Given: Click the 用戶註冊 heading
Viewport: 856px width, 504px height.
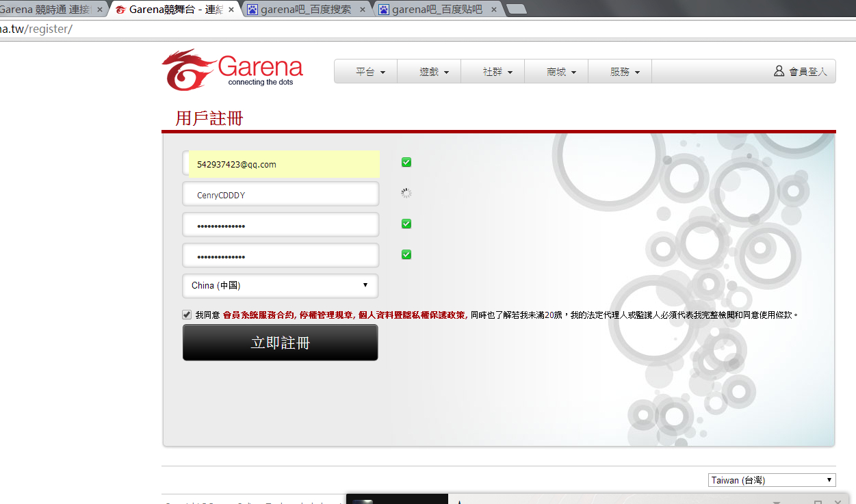Looking at the screenshot, I should click(x=209, y=118).
